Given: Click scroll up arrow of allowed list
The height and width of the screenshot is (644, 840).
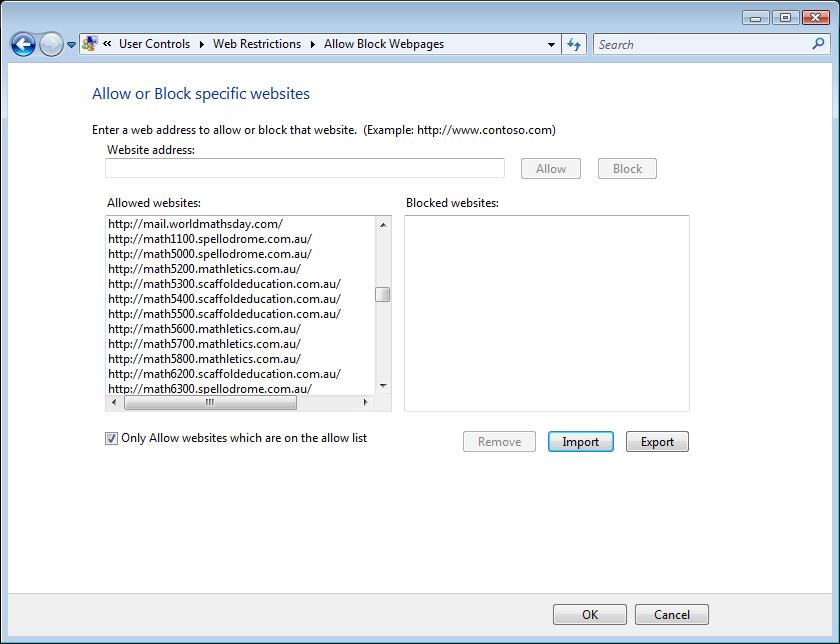Looking at the screenshot, I should (383, 224).
